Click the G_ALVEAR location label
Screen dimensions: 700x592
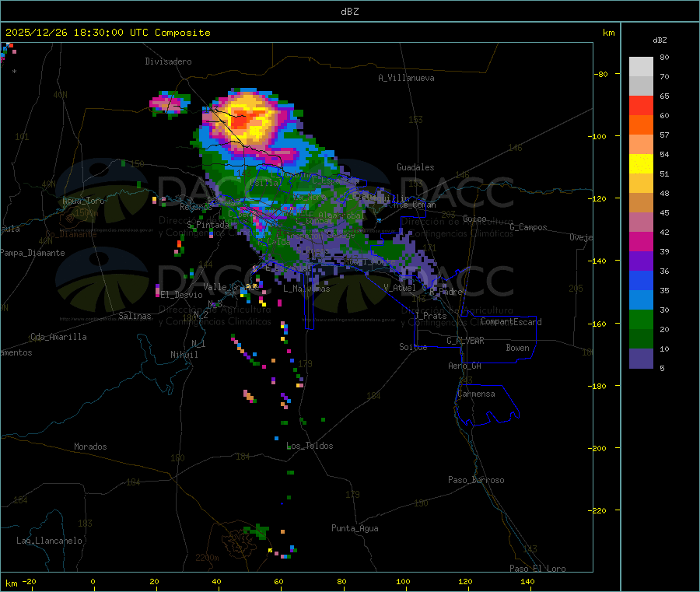point(465,341)
